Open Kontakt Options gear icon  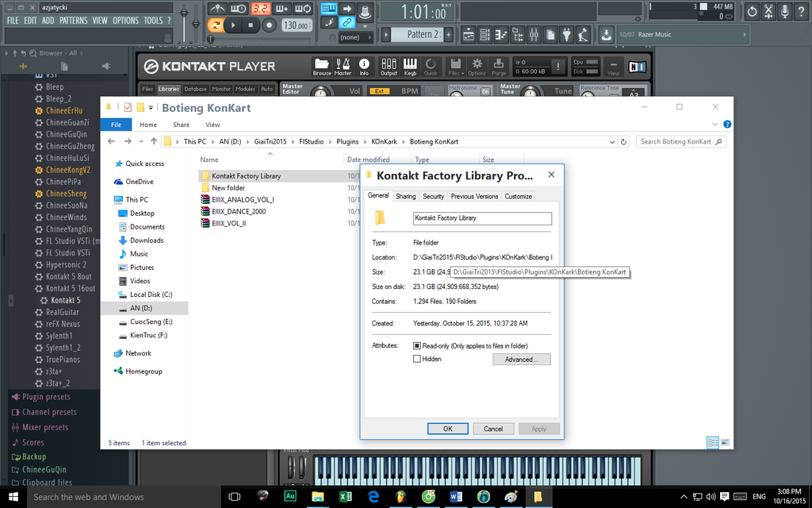pyautogui.click(x=477, y=67)
